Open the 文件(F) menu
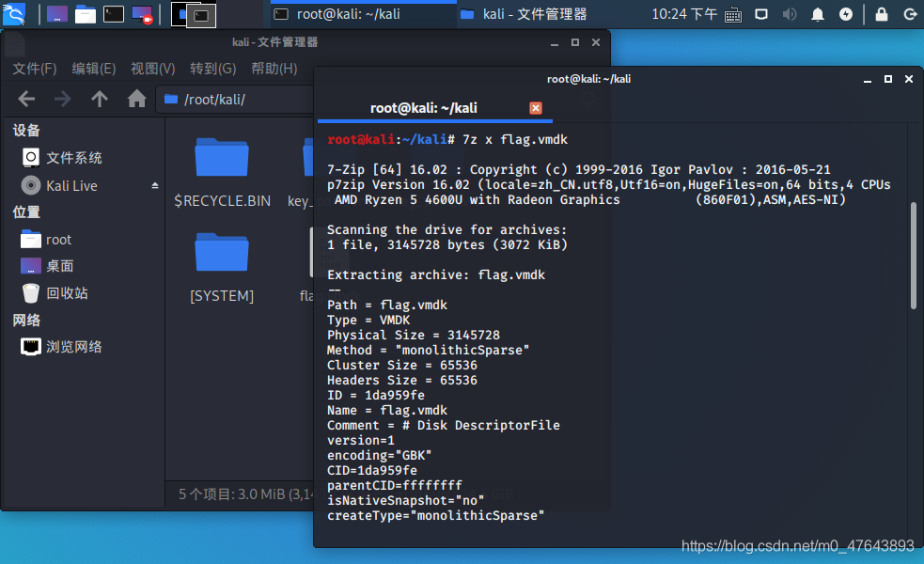 point(35,69)
